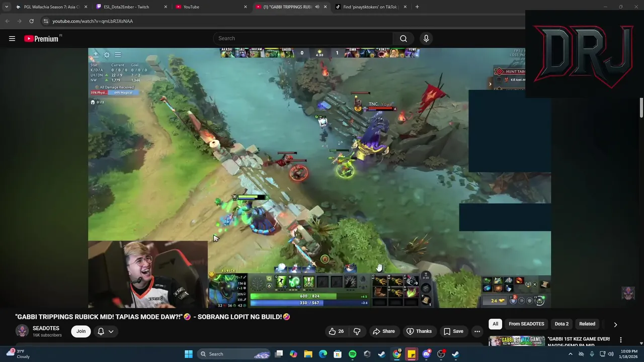Select the Related filter chip

click(x=587, y=324)
